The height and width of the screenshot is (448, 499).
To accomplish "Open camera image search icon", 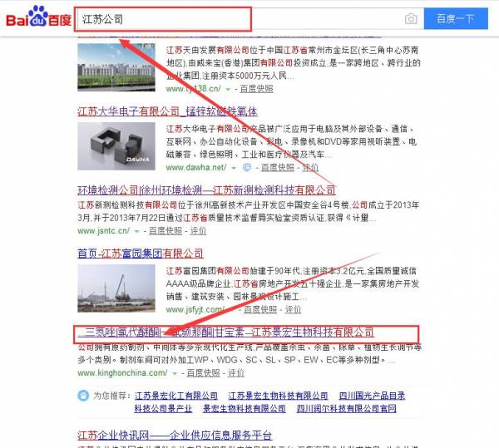I will coord(411,19).
